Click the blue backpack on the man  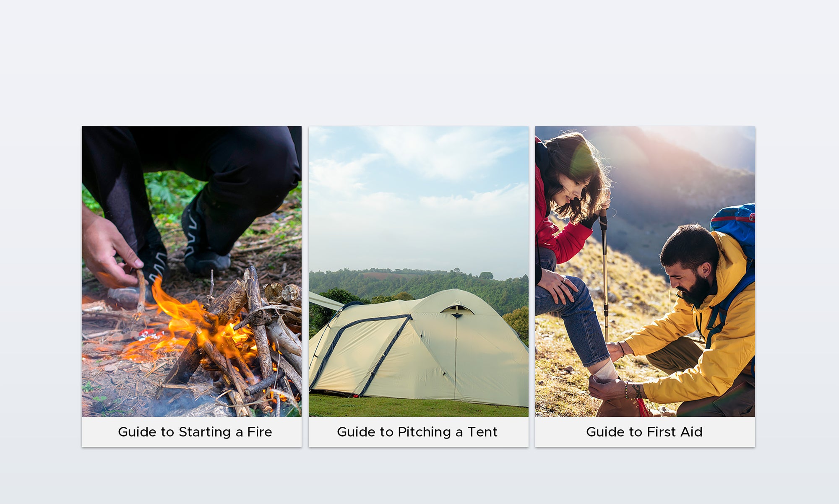(733, 231)
